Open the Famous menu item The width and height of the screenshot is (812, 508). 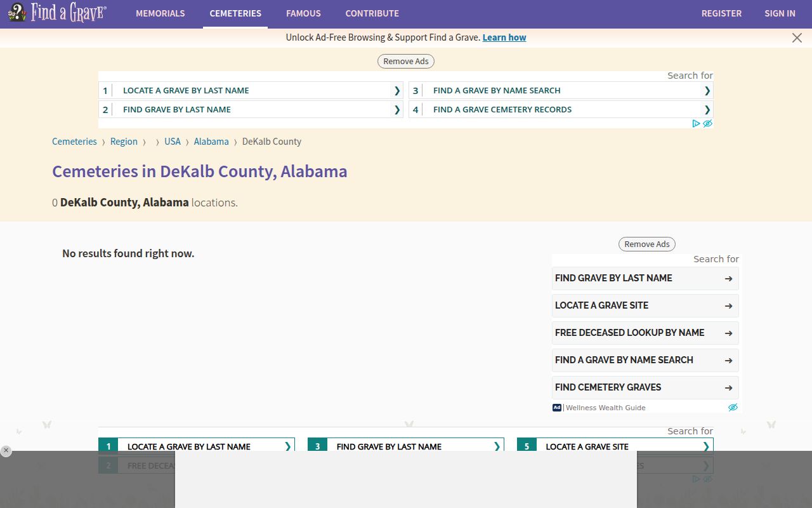[x=303, y=13]
